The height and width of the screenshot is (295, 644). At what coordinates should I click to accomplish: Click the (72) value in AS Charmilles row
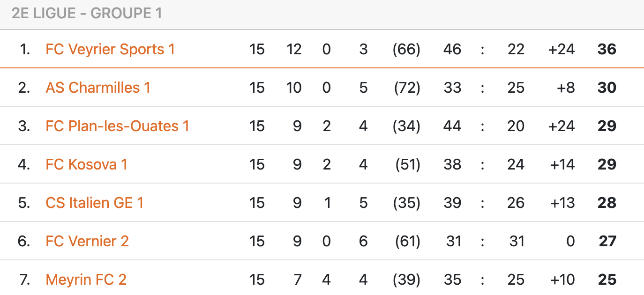click(x=406, y=88)
